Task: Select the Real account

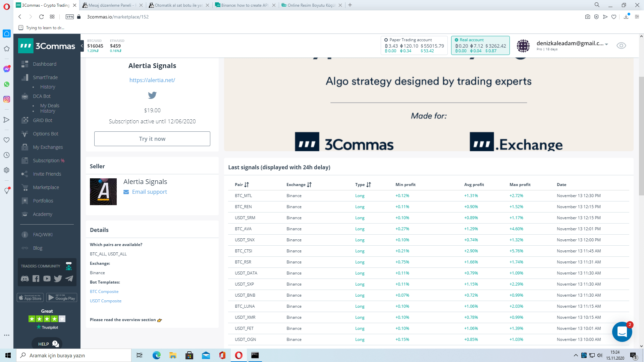Action: 480,45
